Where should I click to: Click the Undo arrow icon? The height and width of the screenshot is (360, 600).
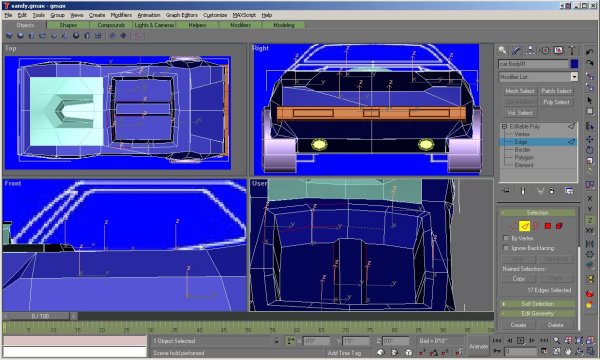click(x=589, y=51)
